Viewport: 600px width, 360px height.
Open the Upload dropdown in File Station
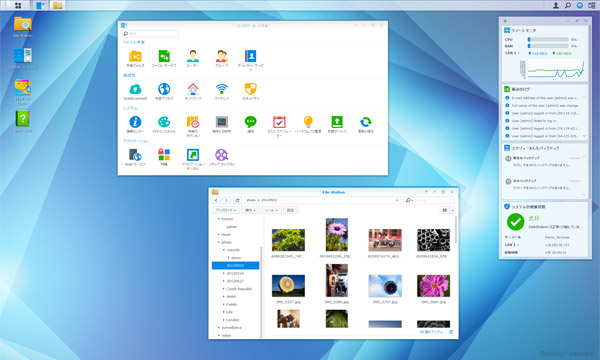click(x=225, y=210)
